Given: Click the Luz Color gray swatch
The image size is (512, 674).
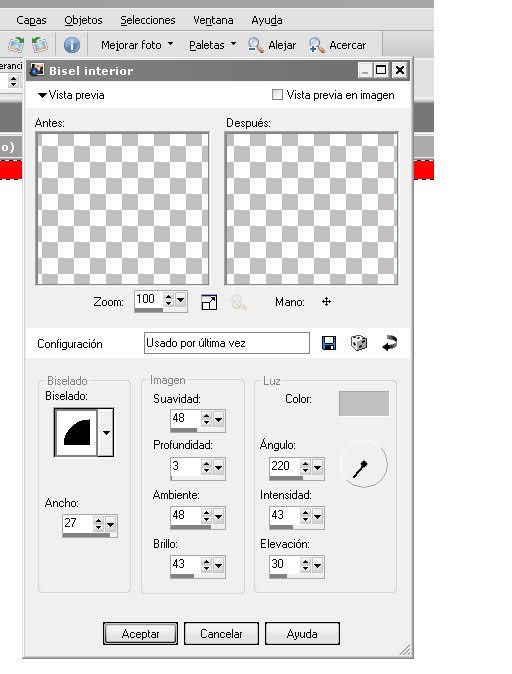Looking at the screenshot, I should tap(364, 403).
